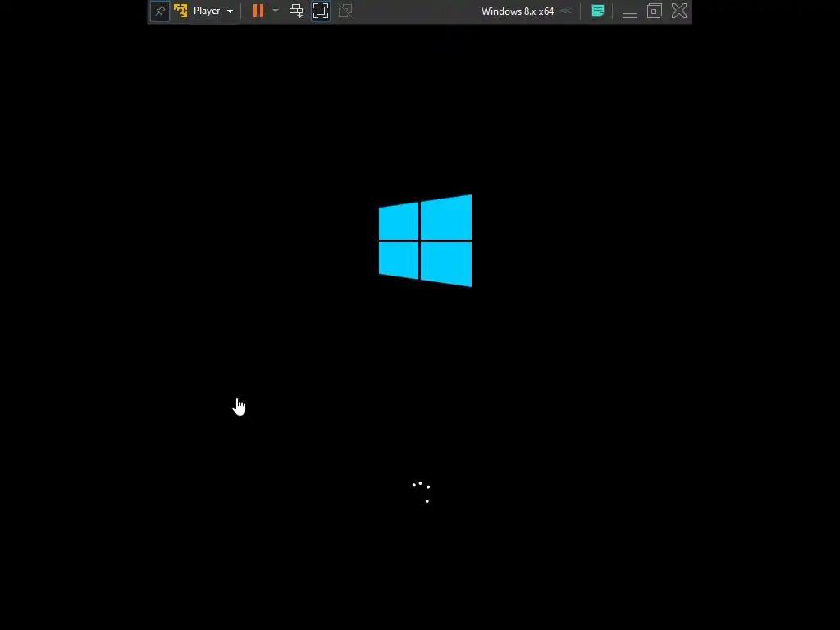Close the VMware Player window
840x630 pixels.
click(679, 11)
